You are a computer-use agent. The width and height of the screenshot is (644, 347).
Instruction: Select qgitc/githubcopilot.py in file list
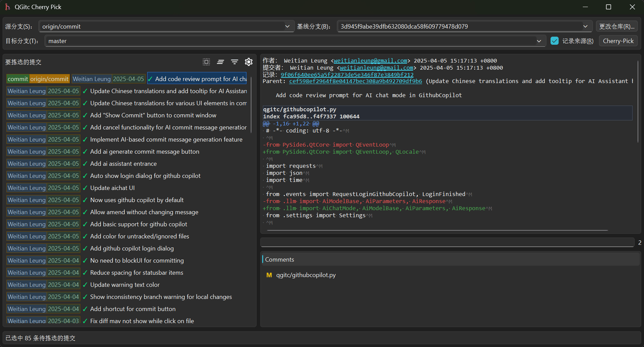coord(306,275)
